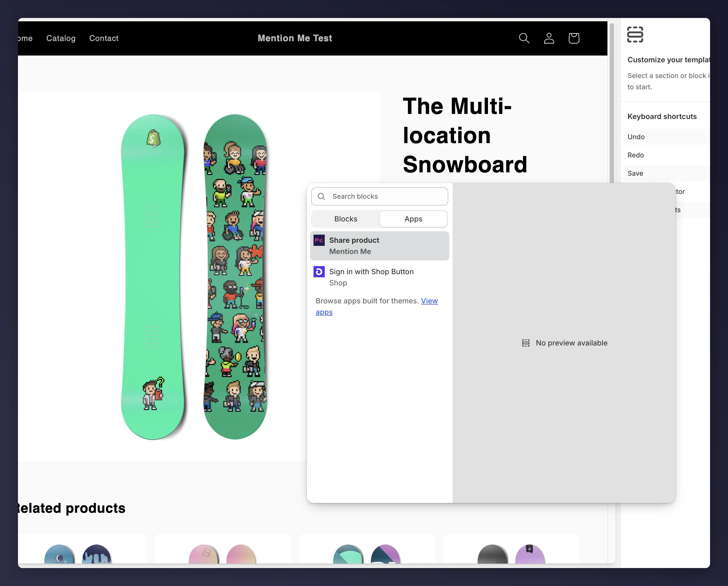Select the Undo keyboard shortcut row
The width and height of the screenshot is (728, 586).
pos(666,137)
